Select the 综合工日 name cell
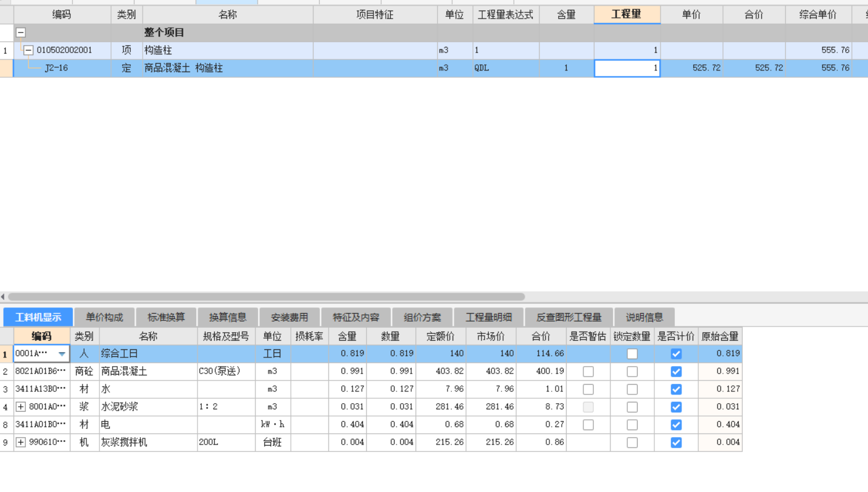Screen dimensions: 868x492 click(x=148, y=354)
